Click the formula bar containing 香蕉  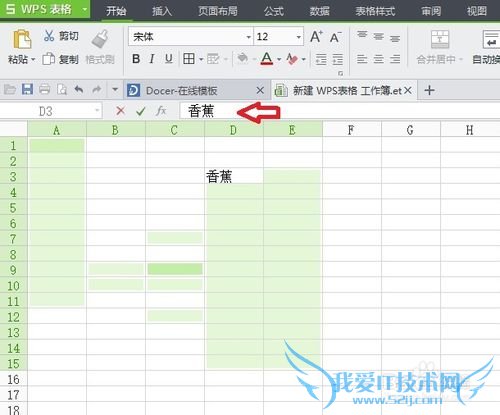pyautogui.click(x=339, y=111)
